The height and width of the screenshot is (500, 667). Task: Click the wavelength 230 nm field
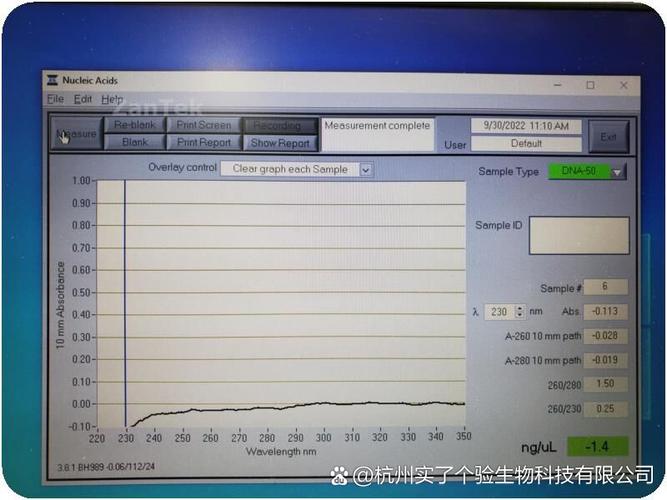500,312
